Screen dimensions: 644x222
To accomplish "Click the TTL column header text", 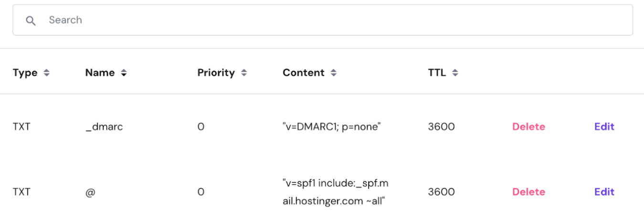I will pyautogui.click(x=437, y=73).
